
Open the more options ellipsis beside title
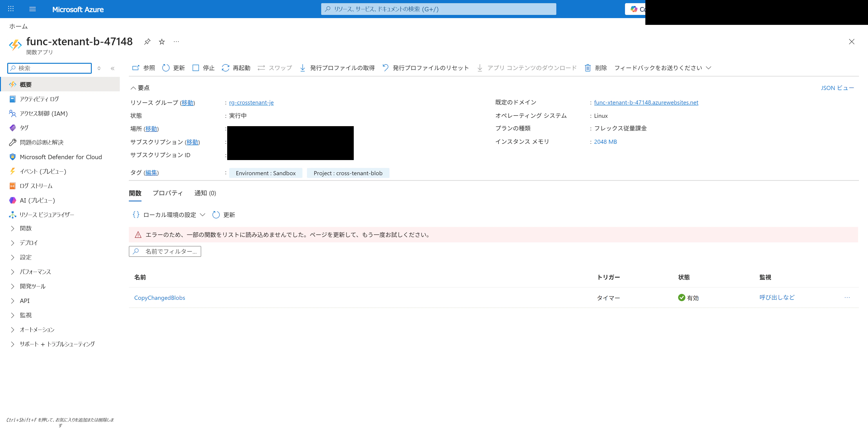176,42
